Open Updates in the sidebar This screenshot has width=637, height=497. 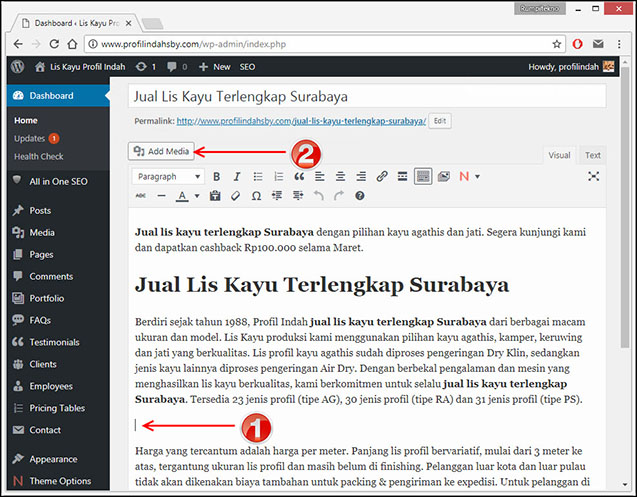[37, 139]
